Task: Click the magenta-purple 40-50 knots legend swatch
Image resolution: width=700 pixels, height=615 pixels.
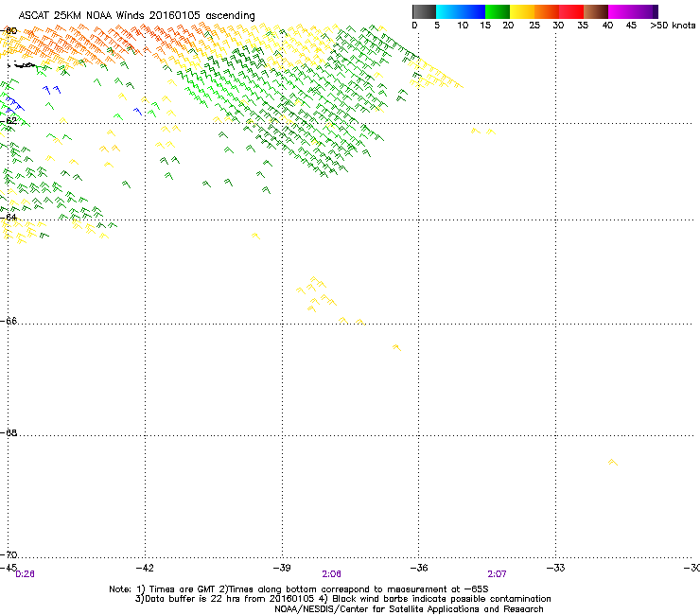Action: coord(633,11)
